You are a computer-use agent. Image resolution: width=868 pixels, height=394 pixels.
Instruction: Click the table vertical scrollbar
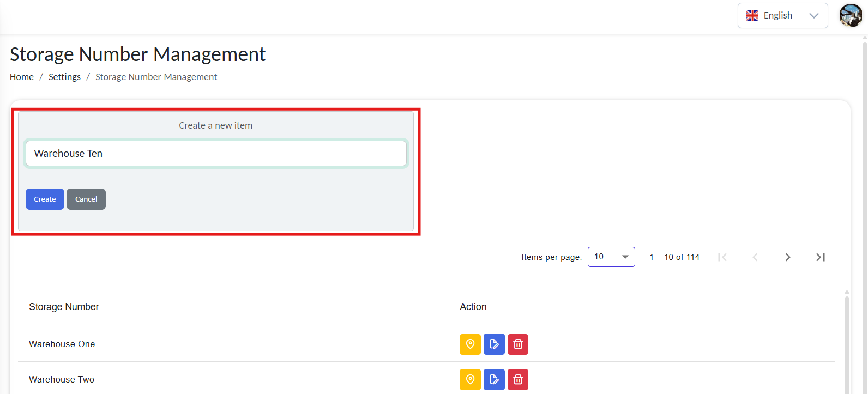(847, 343)
